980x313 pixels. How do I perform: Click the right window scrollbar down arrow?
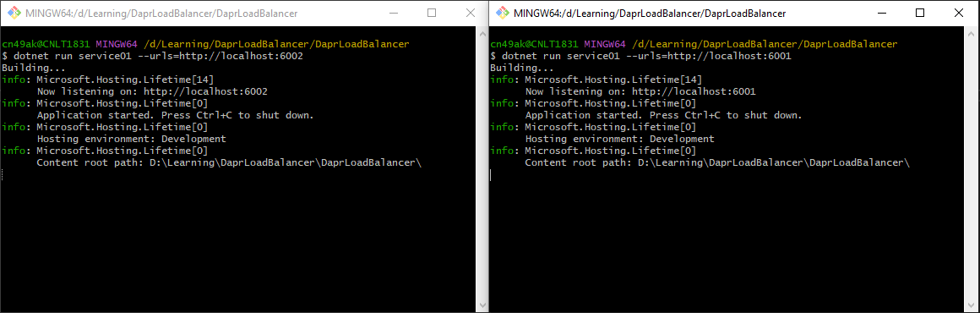(x=970, y=306)
